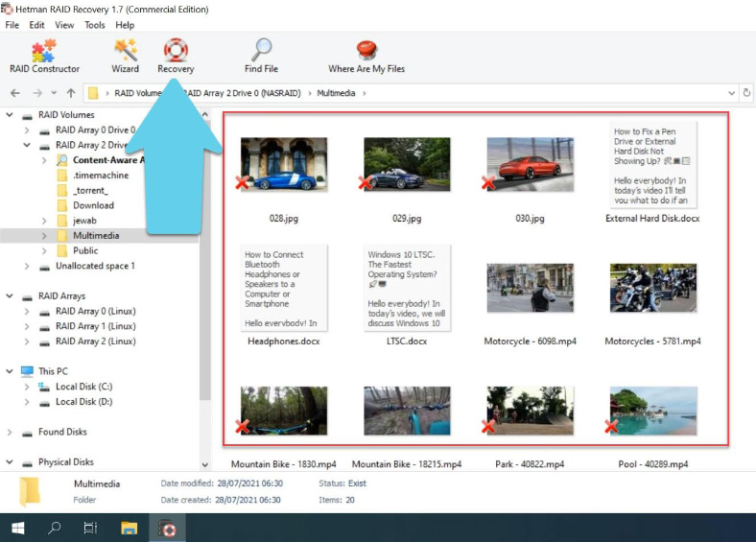Click the Where Are My Files button
Image resolution: width=756 pixels, height=542 pixels.
point(366,56)
